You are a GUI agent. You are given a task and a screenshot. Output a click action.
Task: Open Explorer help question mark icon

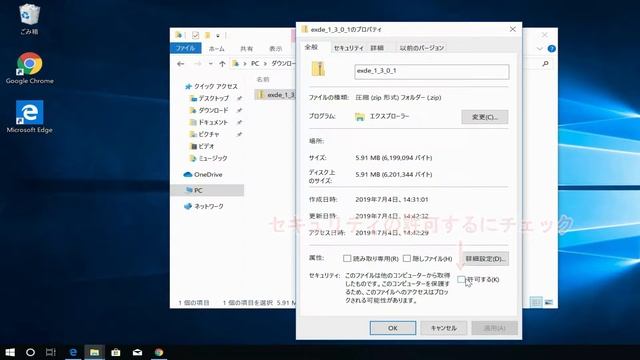pyautogui.click(x=551, y=49)
